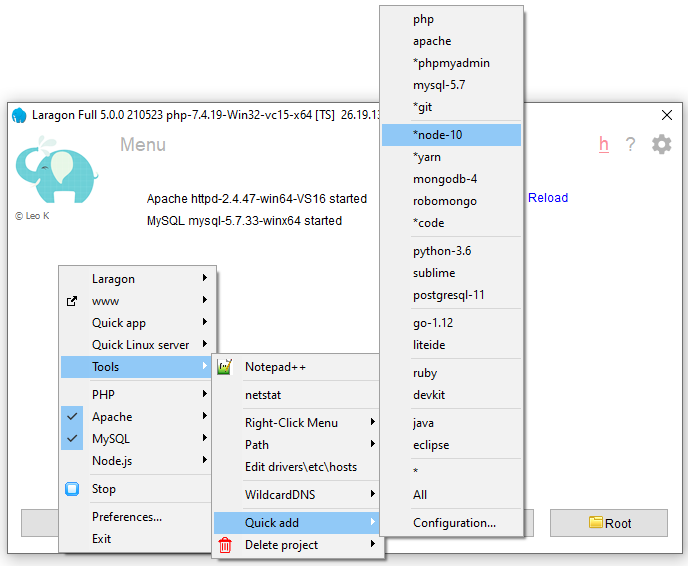The image size is (688, 566).
Task: Choose liteide in Quick add list
Action: tap(452, 345)
